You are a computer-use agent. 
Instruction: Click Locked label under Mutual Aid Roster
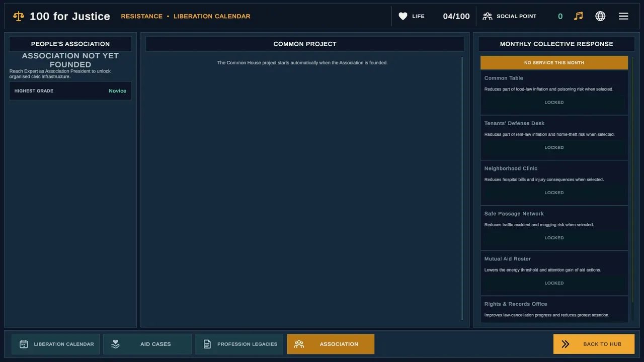(x=554, y=284)
